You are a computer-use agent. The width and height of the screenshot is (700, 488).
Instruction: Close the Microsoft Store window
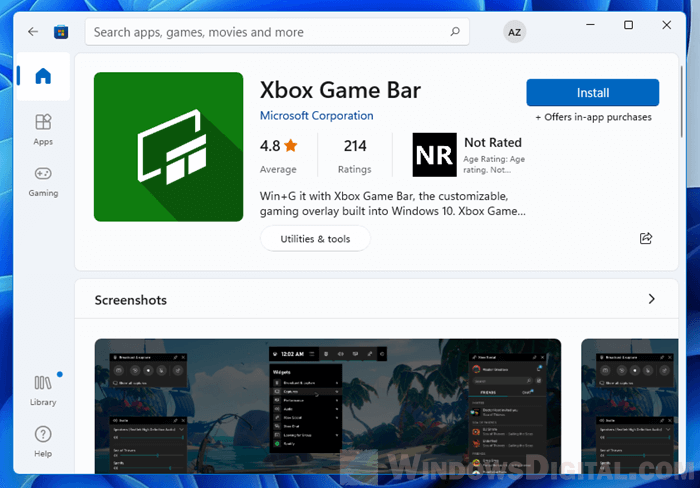[666, 25]
